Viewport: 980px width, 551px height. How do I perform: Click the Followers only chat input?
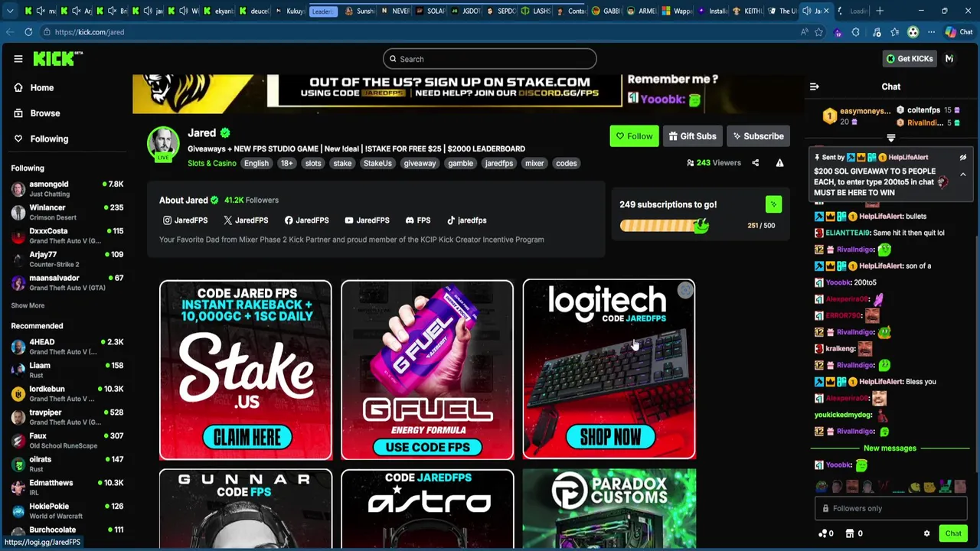tap(891, 508)
